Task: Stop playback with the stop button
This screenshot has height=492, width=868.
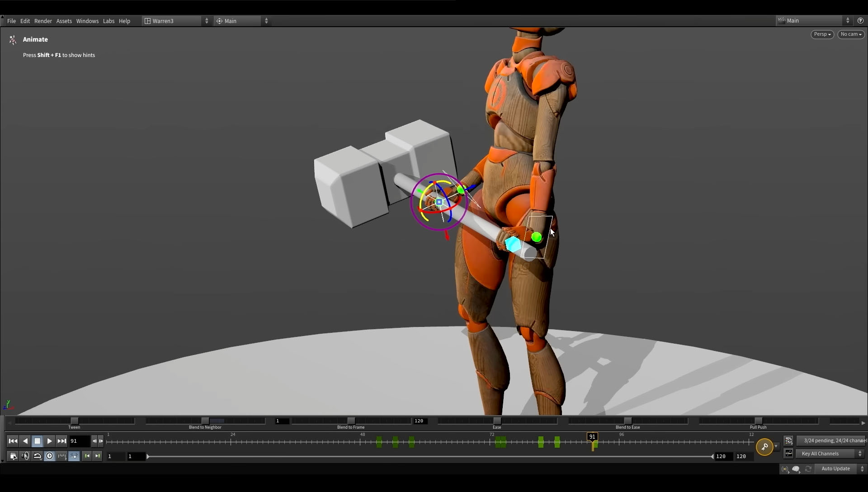Action: click(38, 441)
